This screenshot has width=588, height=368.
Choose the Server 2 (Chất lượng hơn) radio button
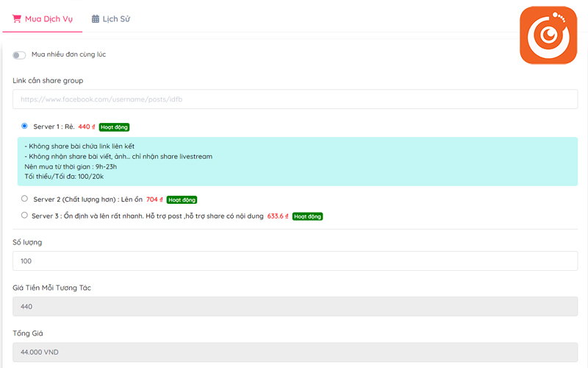click(x=24, y=199)
